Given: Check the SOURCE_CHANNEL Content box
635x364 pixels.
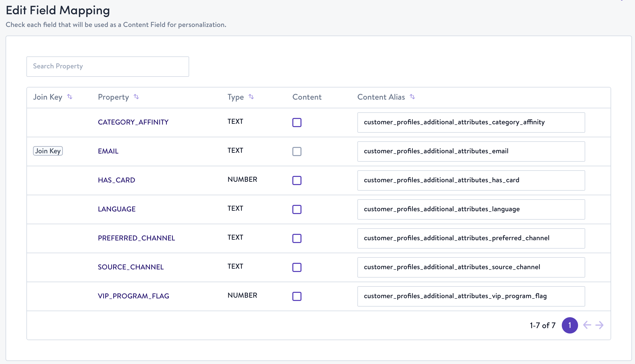Looking at the screenshot, I should (x=297, y=267).
